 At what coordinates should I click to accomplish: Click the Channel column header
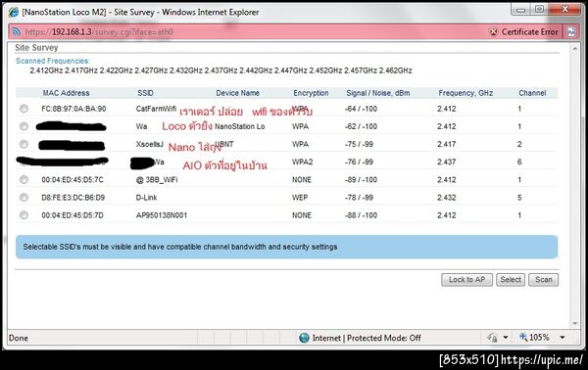coord(532,93)
